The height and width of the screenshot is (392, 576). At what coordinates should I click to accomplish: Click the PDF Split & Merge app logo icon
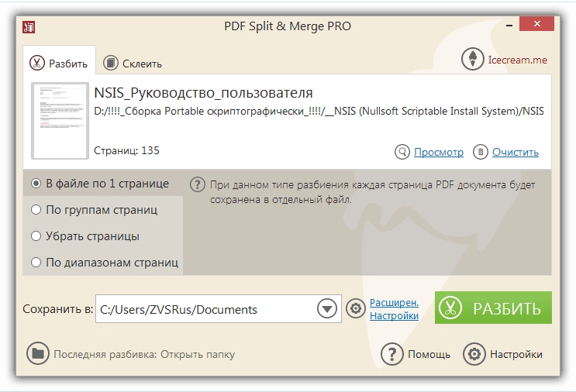(29, 27)
